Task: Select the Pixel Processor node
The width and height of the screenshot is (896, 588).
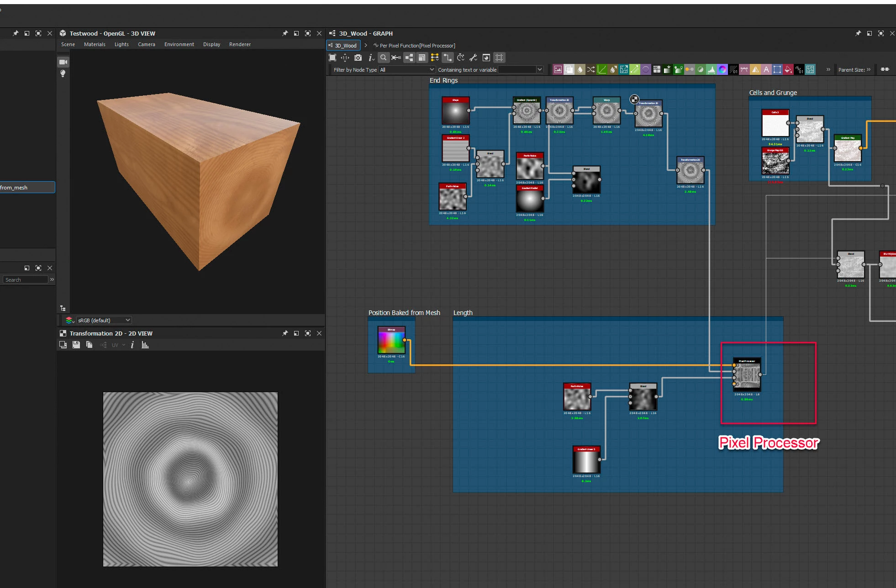Action: [747, 376]
